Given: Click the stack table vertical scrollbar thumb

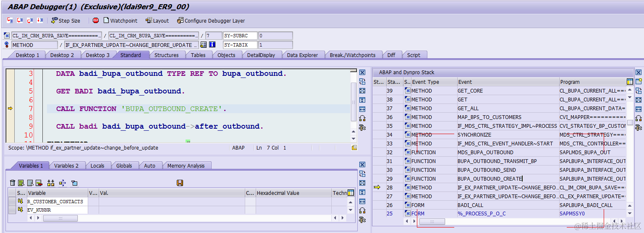Looking at the screenshot, I should coord(630,122).
